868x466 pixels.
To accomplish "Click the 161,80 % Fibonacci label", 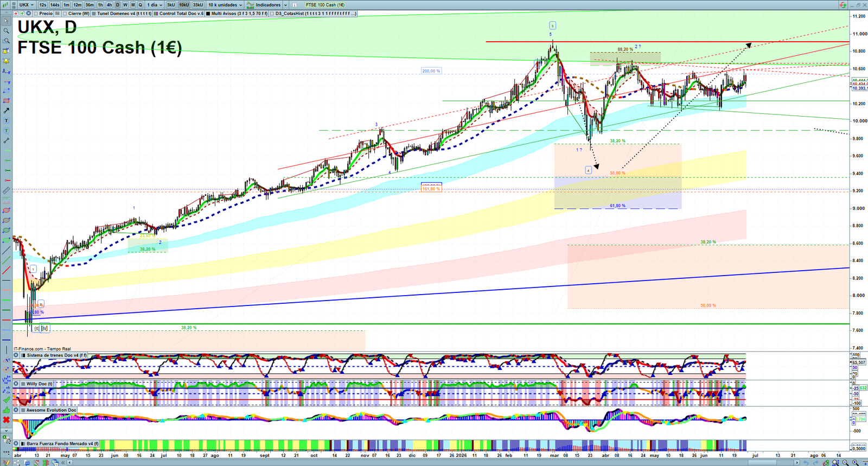I will [431, 189].
